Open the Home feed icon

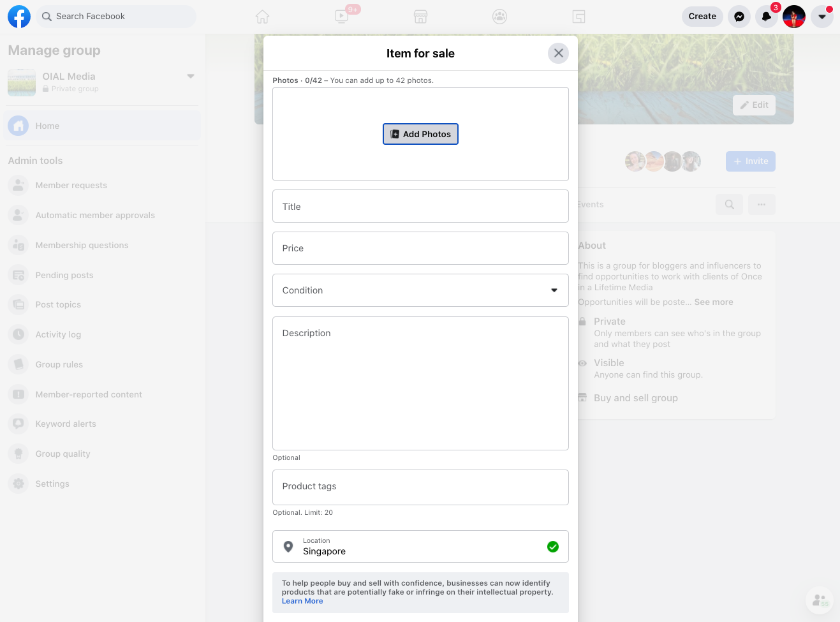pyautogui.click(x=263, y=17)
